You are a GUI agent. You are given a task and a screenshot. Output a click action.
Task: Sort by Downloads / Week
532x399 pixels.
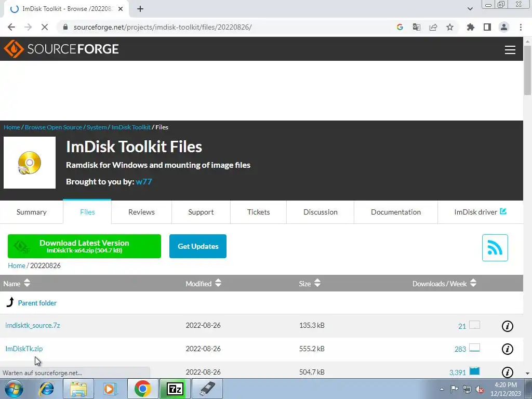pyautogui.click(x=444, y=283)
